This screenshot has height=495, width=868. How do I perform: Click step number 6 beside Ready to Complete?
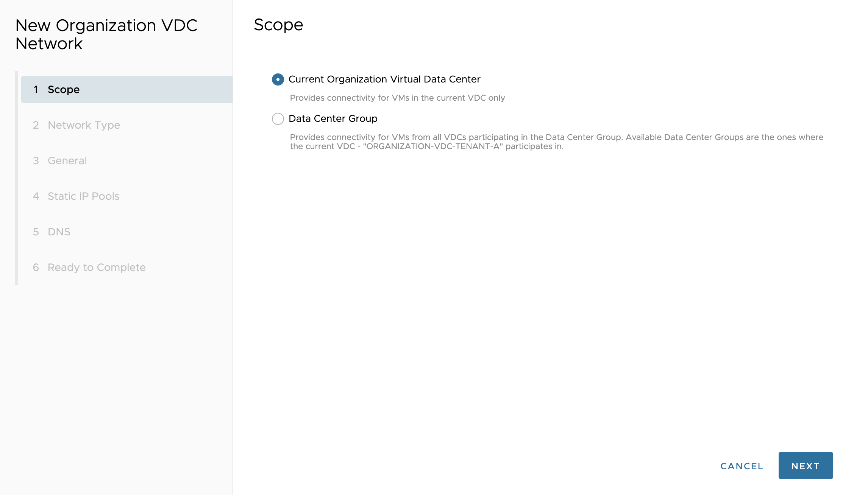pyautogui.click(x=36, y=268)
